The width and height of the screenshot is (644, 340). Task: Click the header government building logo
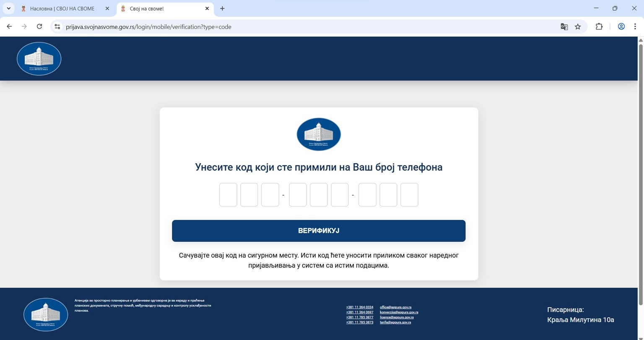39,59
